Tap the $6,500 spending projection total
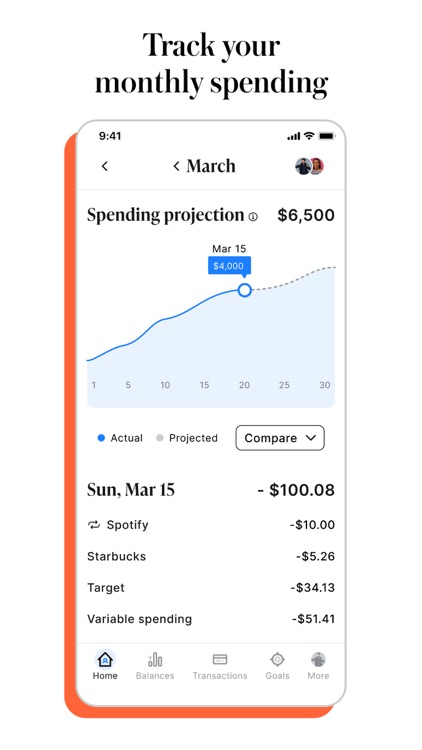Screen dimensions: 422x750 pyautogui.click(x=306, y=215)
